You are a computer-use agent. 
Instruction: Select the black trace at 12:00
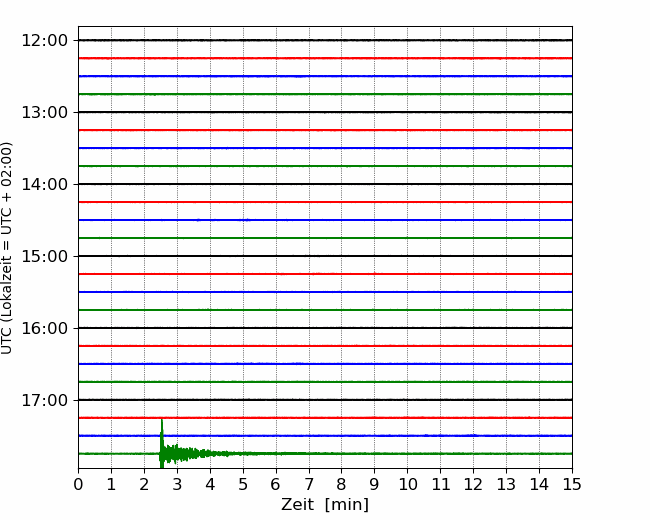tap(325, 40)
